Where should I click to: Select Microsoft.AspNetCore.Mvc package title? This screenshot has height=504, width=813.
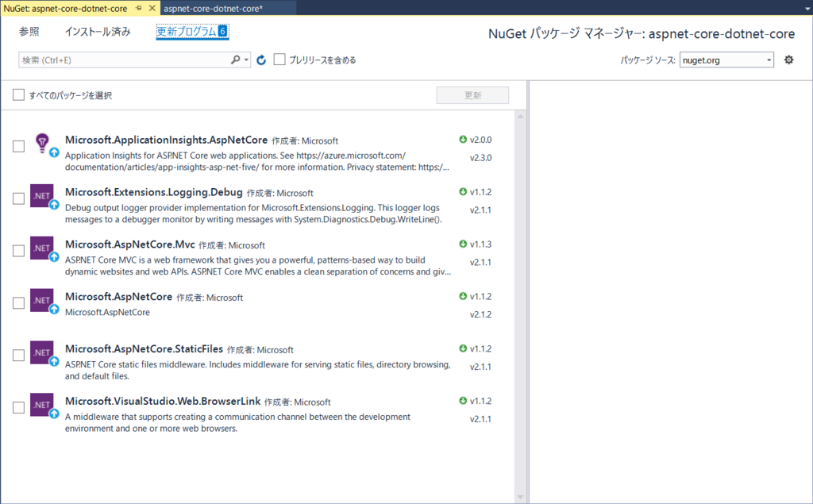coord(129,244)
